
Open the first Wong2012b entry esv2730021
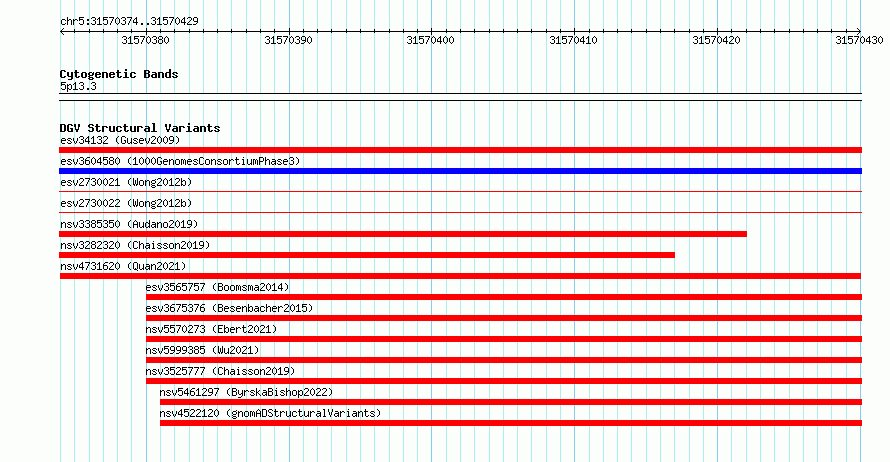[x=126, y=182]
